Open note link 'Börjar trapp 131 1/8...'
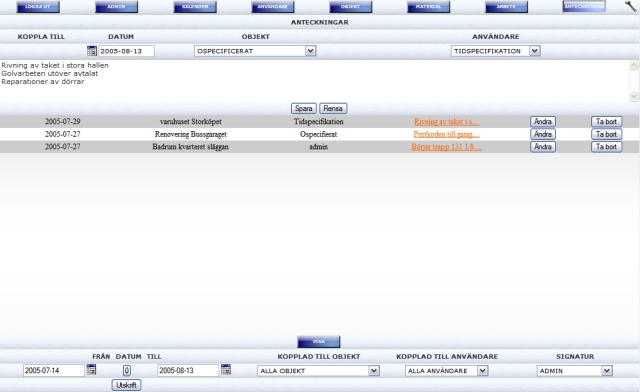The width and height of the screenshot is (640, 392). coord(447,147)
